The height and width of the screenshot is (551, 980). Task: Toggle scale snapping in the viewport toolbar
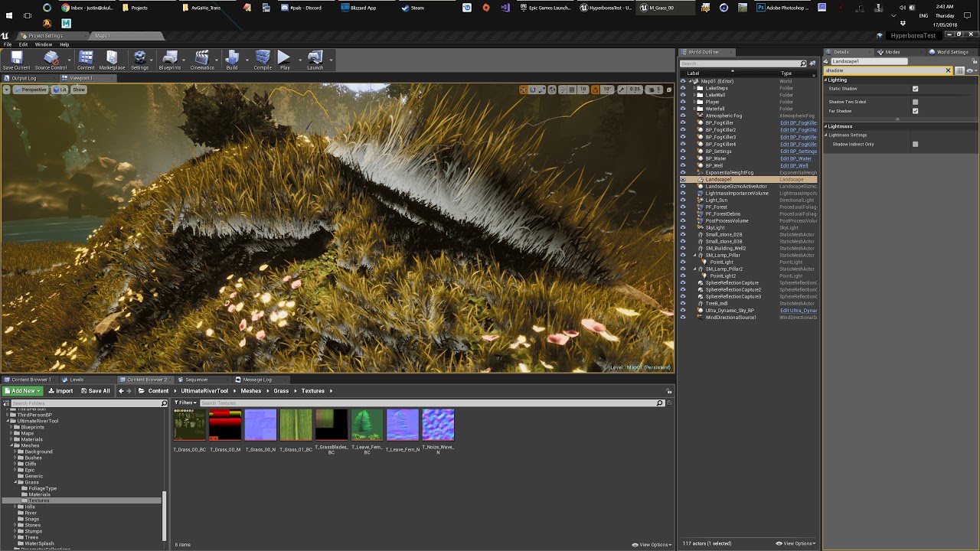click(623, 90)
